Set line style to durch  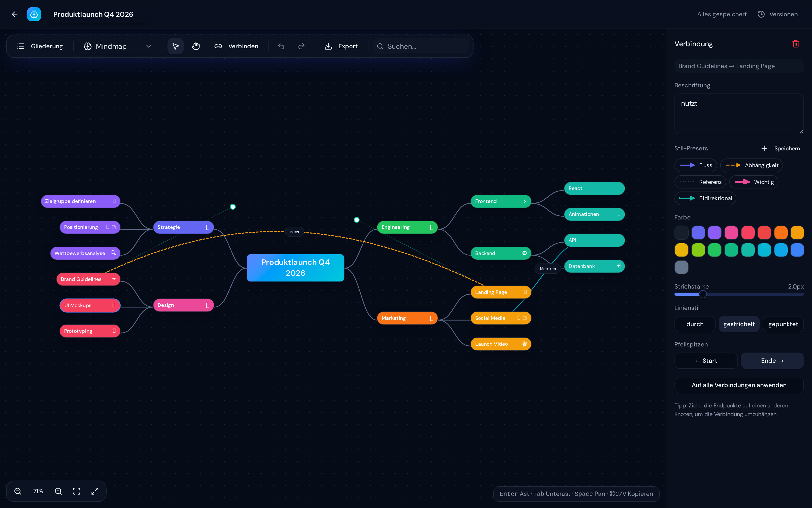pyautogui.click(x=695, y=324)
